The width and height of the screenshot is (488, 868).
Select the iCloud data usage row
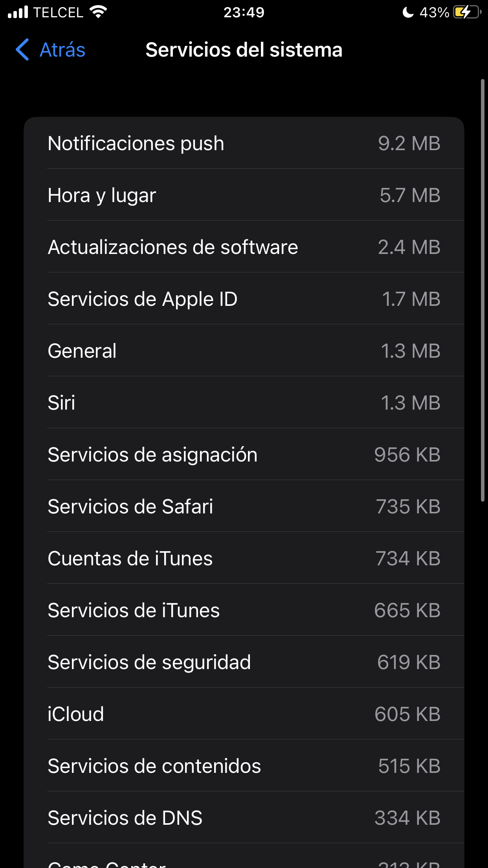pyautogui.click(x=244, y=714)
